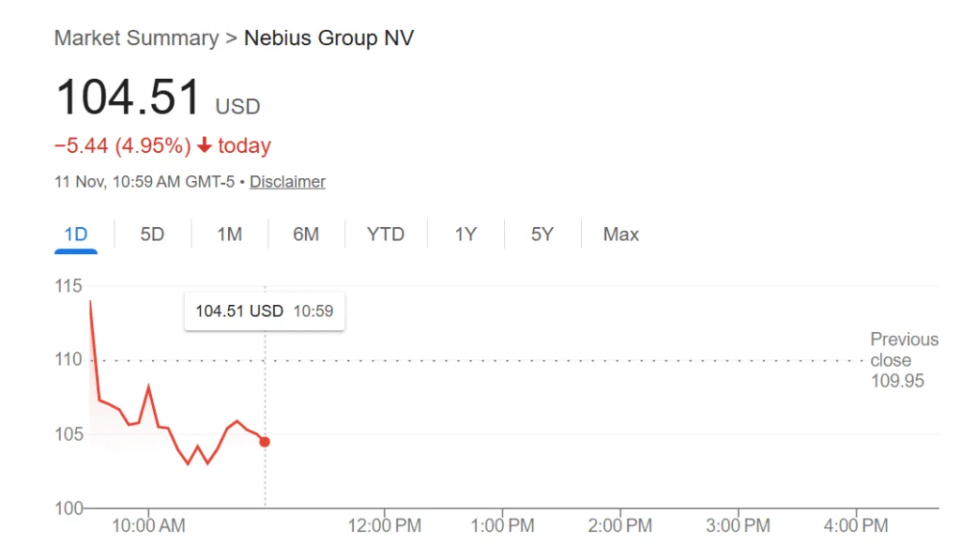961x560 pixels.
Task: Click the Previous close 109.95 label
Action: coord(903,359)
